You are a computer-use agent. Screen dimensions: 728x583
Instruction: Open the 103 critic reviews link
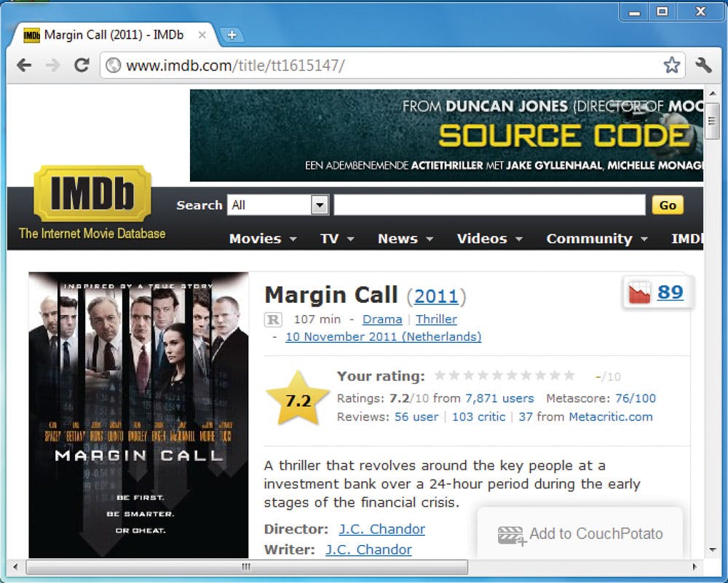[478, 417]
